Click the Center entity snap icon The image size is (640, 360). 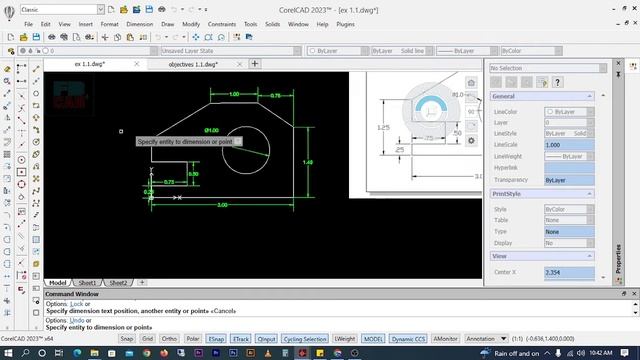coord(22,160)
